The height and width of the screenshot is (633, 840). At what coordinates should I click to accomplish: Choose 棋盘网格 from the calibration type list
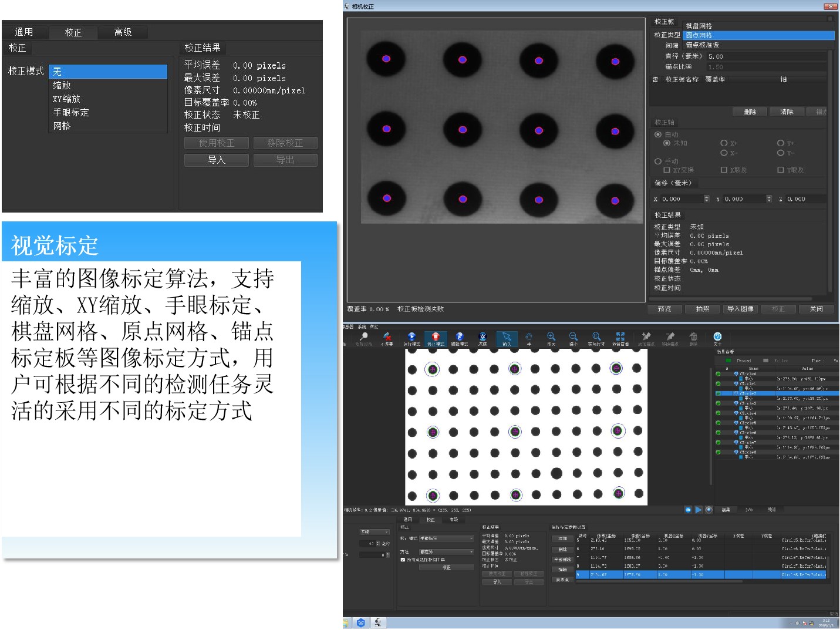coord(699,26)
